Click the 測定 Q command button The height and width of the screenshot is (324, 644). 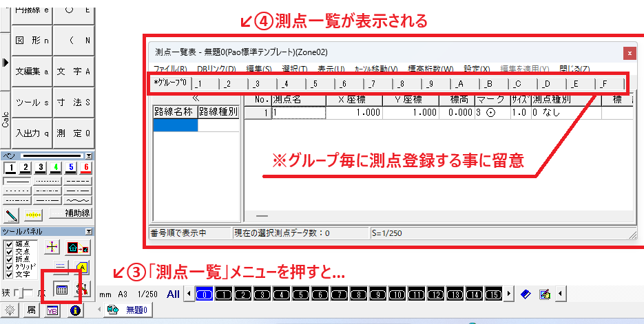(74, 133)
